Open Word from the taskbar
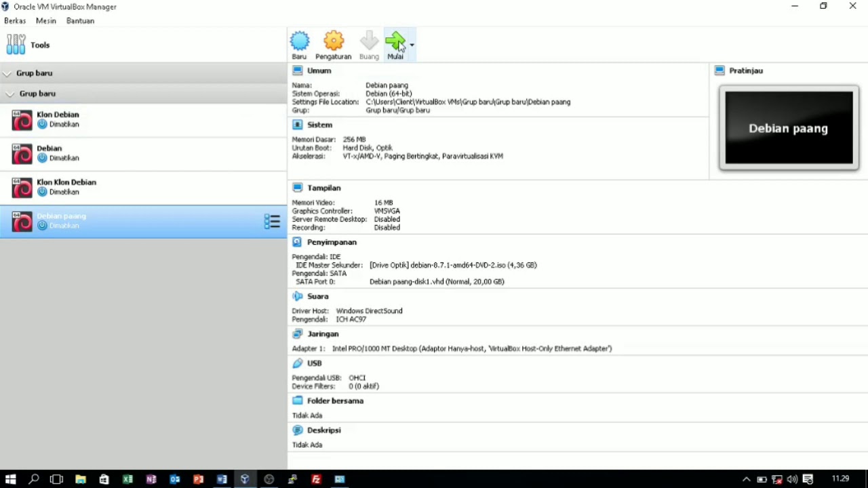The width and height of the screenshot is (868, 488). click(x=222, y=479)
